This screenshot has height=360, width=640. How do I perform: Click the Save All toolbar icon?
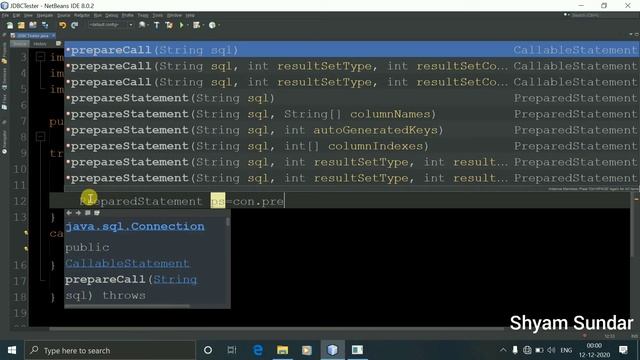(x=44, y=25)
